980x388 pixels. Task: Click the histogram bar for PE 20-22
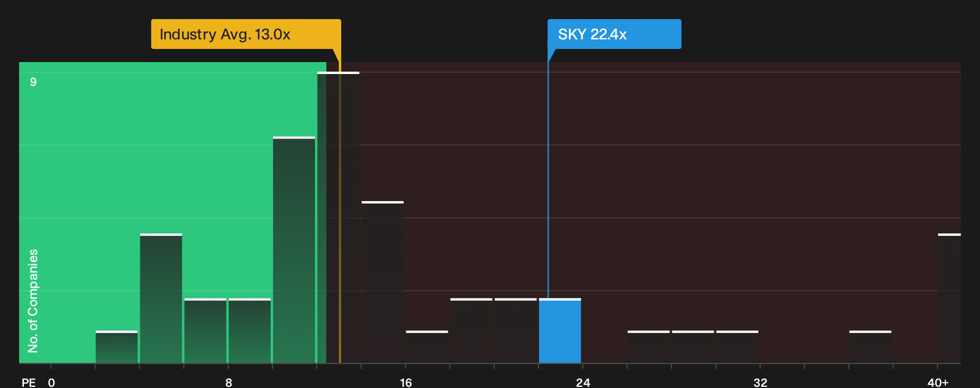point(516,331)
